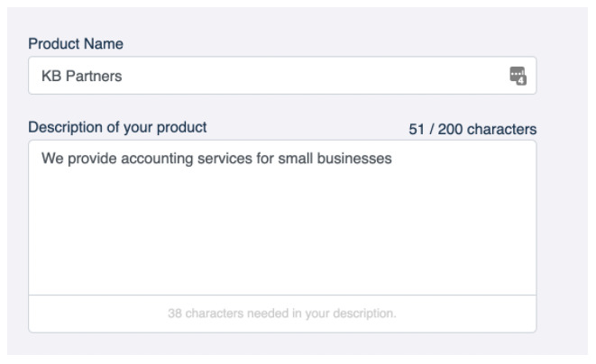Click the word "provide" in the description

[x=92, y=159]
